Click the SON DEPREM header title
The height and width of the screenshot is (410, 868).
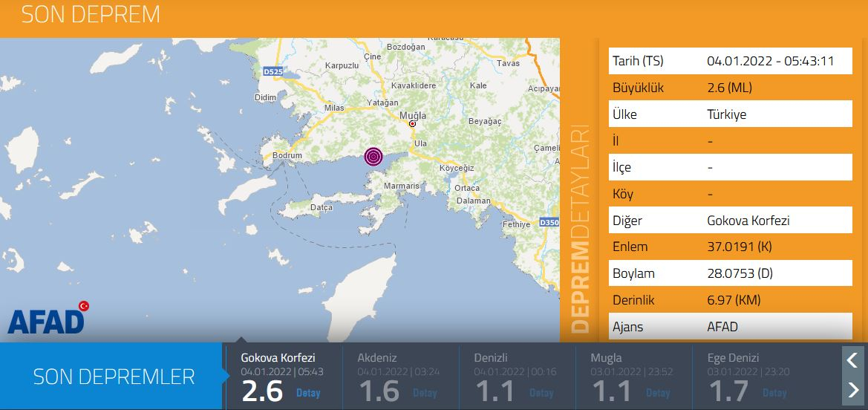[91, 15]
